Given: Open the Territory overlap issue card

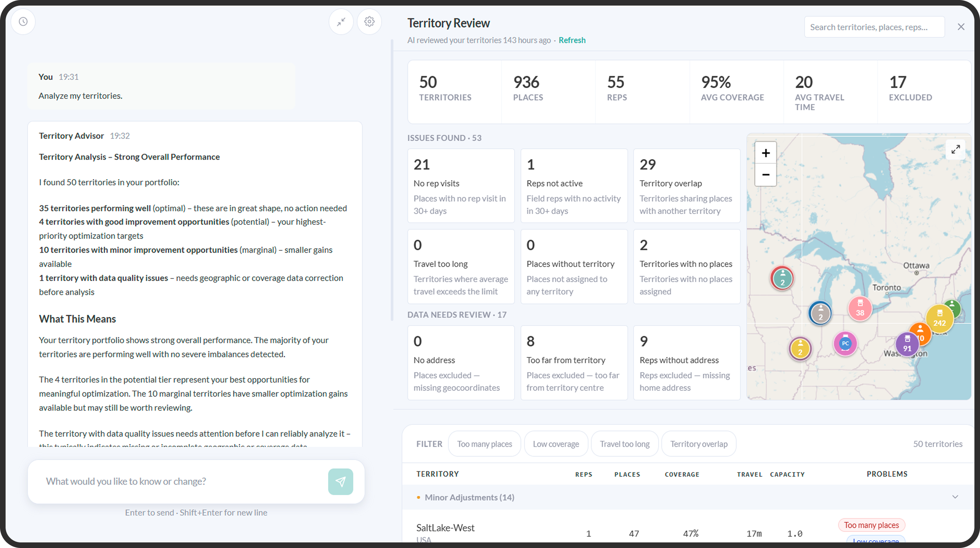Looking at the screenshot, I should [687, 186].
